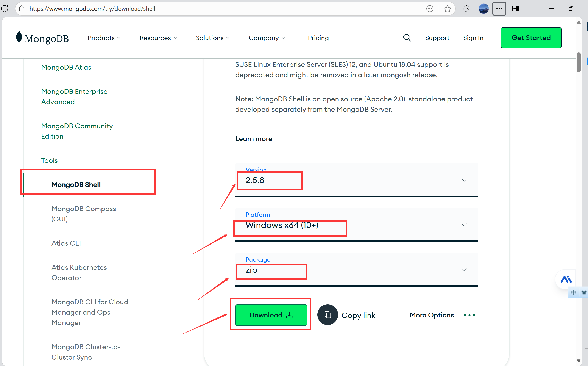Expand the Version dropdown showing 2.5.8
The image size is (588, 366).
pyautogui.click(x=464, y=180)
